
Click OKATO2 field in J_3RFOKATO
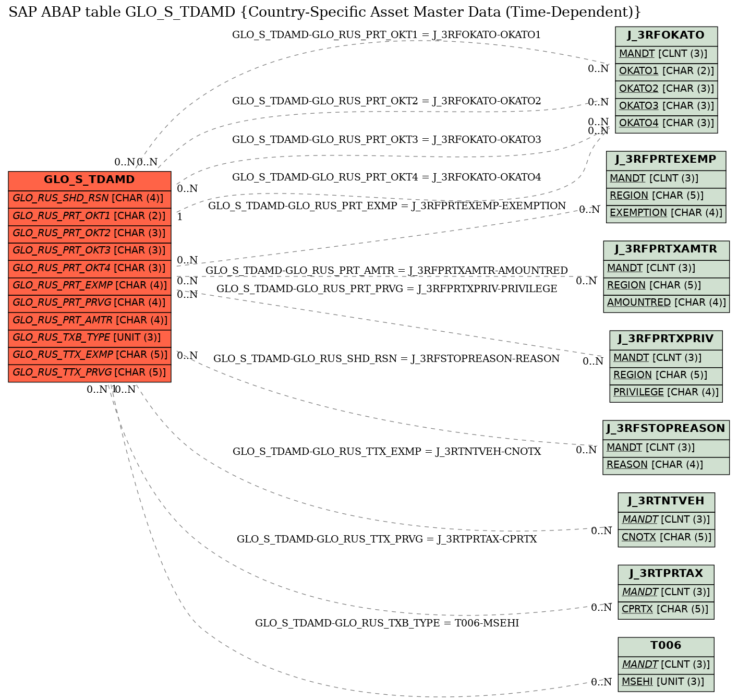click(666, 89)
